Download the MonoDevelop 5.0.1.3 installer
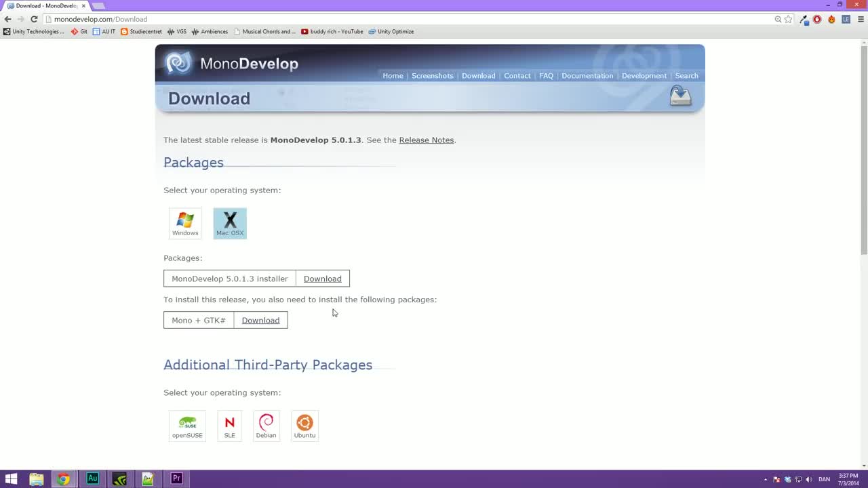Viewport: 868px width, 488px height. point(322,279)
